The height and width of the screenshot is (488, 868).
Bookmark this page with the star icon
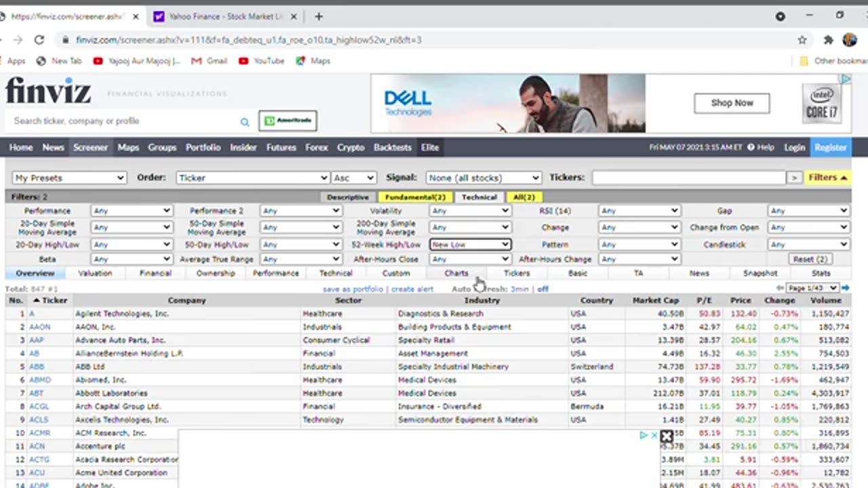tap(802, 40)
